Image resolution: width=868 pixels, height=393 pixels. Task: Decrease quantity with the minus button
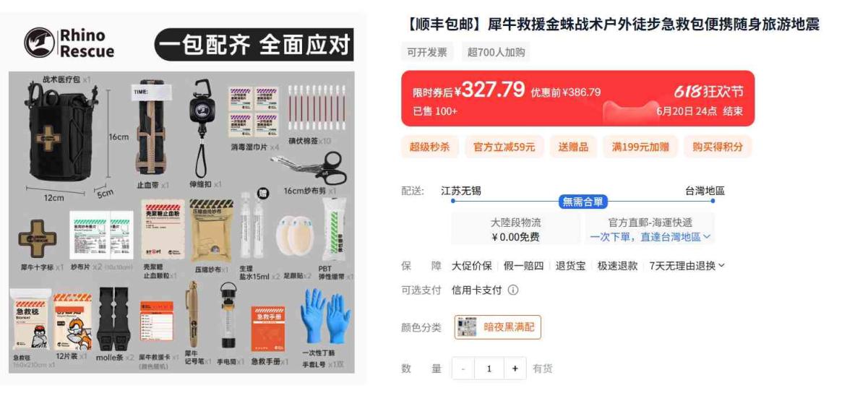pos(463,368)
